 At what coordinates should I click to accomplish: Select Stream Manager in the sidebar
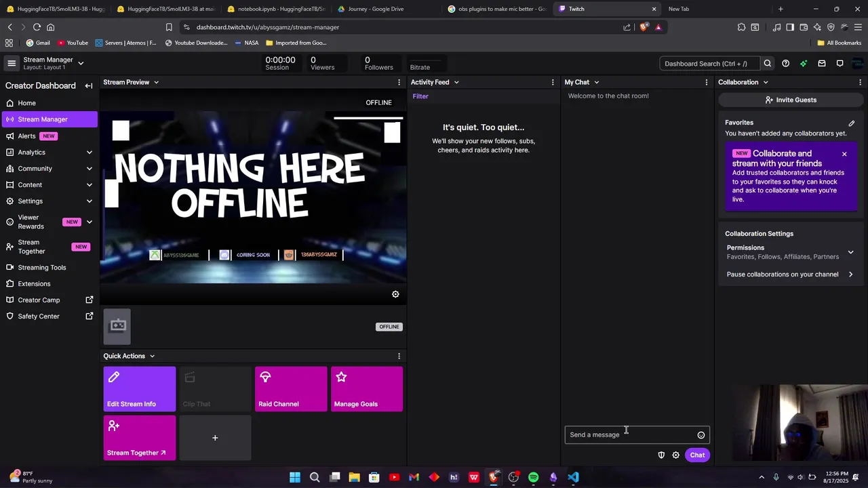49,119
